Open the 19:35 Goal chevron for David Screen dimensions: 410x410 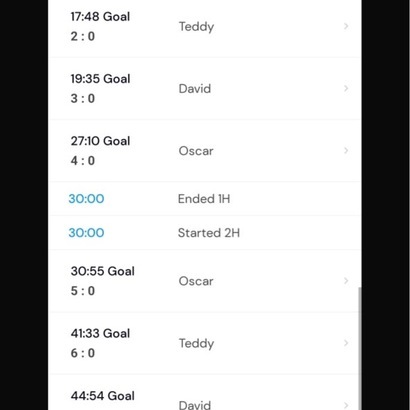(x=346, y=88)
